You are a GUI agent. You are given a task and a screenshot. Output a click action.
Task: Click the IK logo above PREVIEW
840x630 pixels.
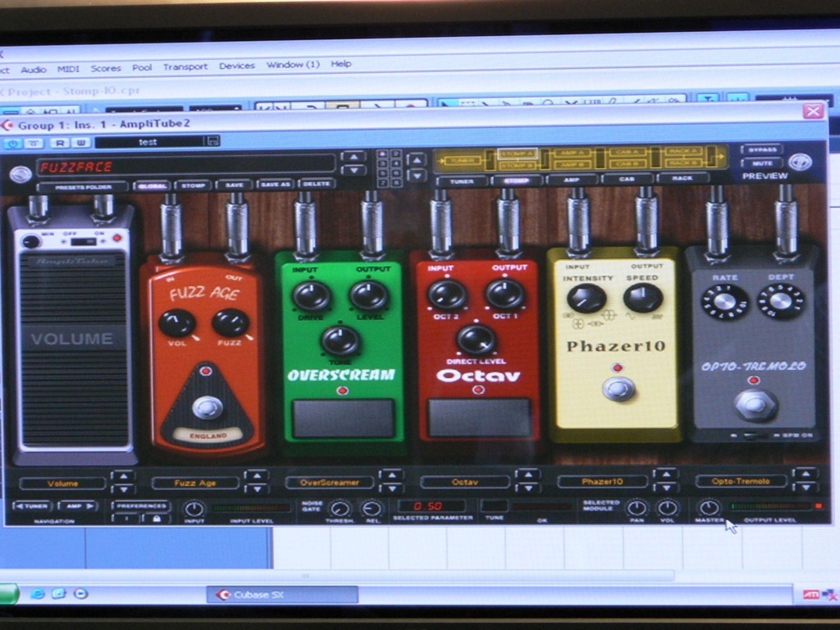pyautogui.click(x=800, y=162)
